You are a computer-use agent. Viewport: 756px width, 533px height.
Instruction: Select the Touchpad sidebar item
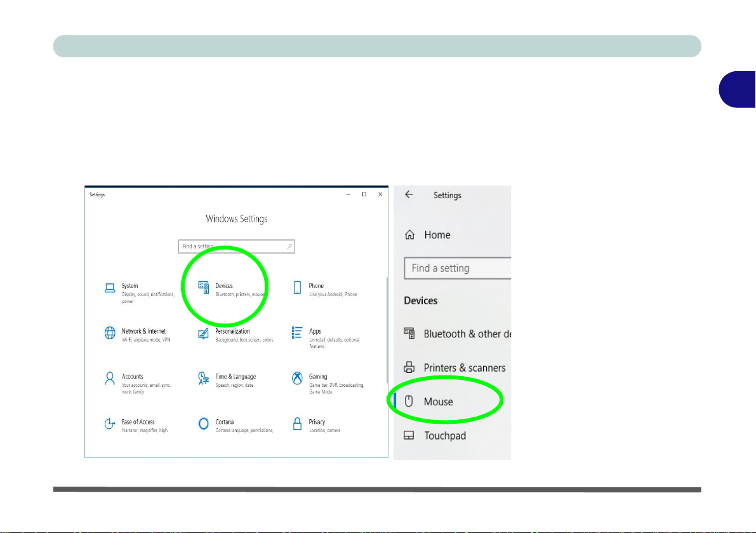(452, 436)
